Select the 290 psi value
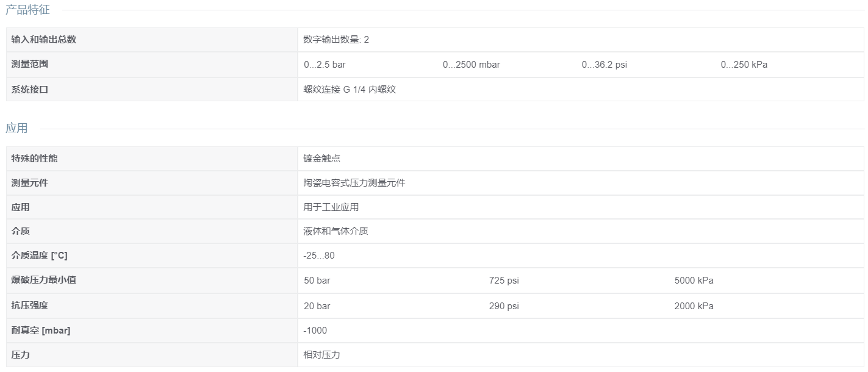 (504, 306)
